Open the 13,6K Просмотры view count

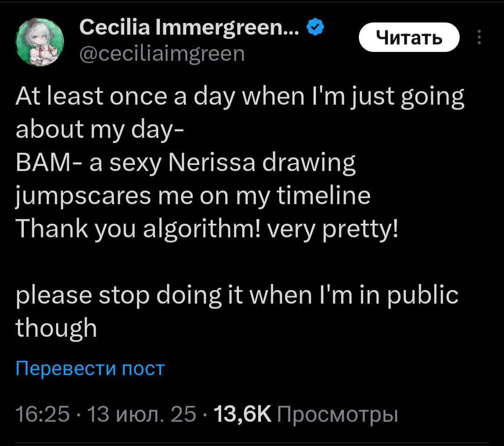coord(305,414)
